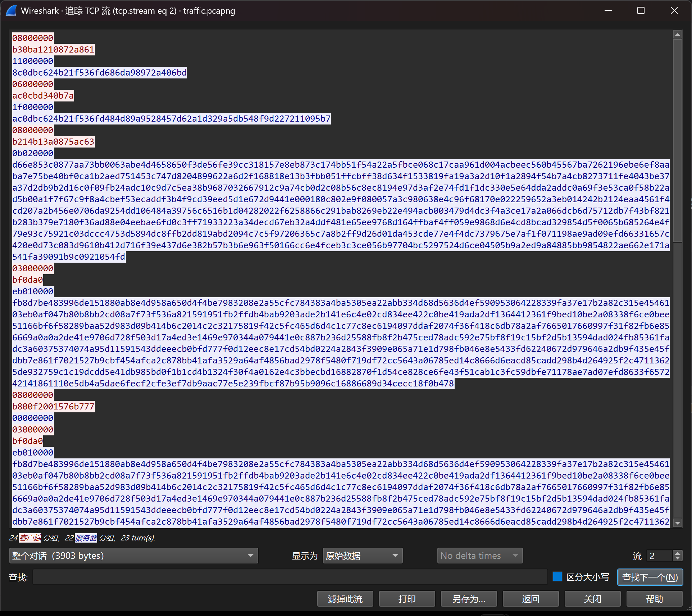Click the 查找下一个(N) button
692x616 pixels.
click(x=650, y=577)
